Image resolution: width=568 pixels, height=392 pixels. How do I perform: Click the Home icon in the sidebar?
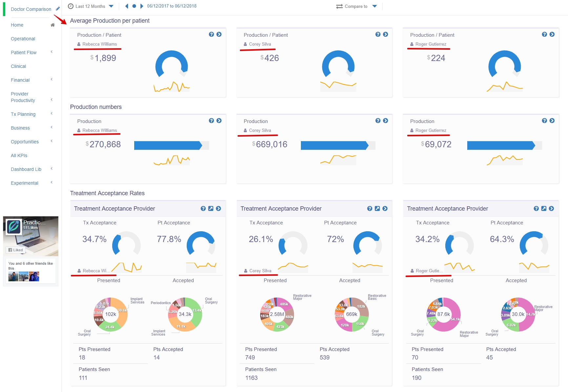click(x=53, y=25)
